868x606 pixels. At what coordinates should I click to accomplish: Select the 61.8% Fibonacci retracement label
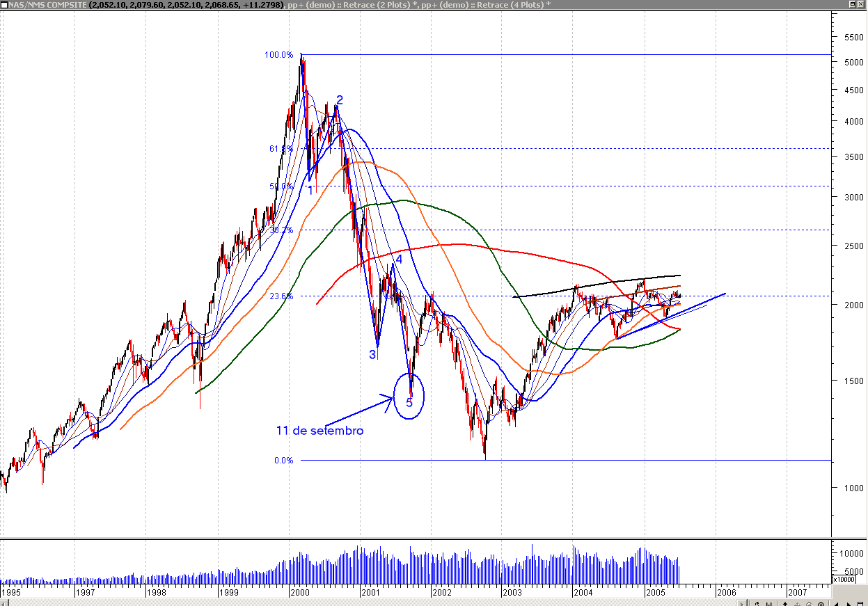(x=281, y=148)
